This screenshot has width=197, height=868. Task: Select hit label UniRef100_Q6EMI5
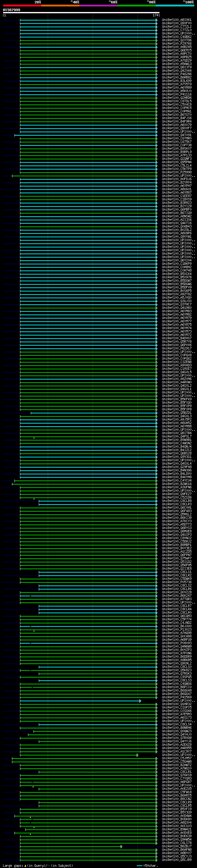177,50
